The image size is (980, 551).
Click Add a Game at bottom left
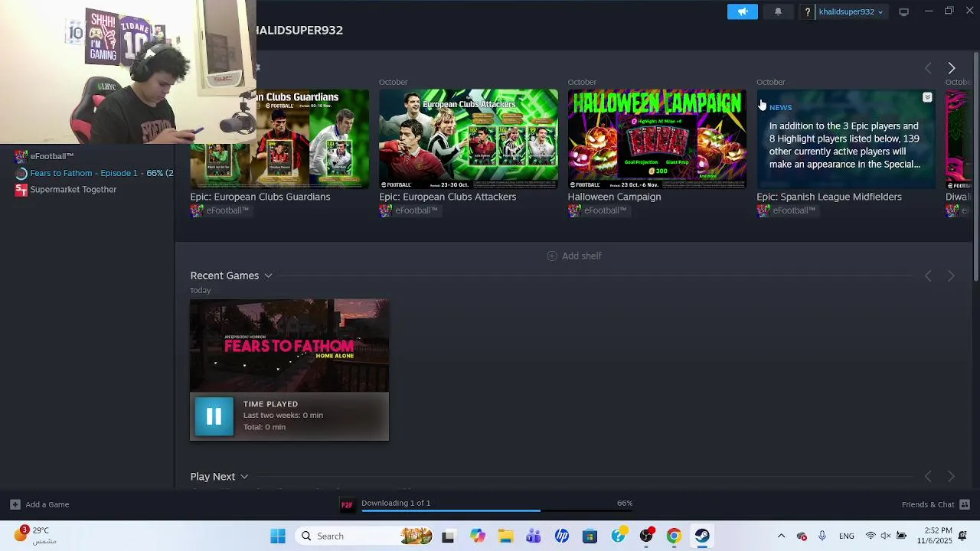coord(47,504)
